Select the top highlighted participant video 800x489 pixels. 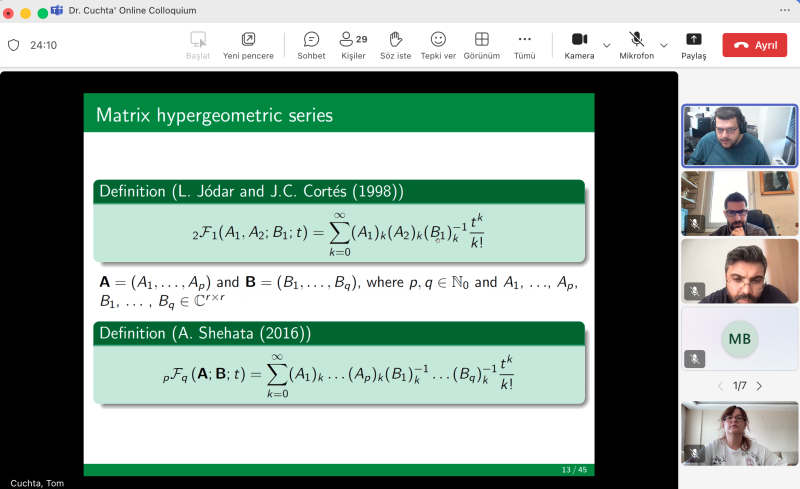click(x=739, y=134)
